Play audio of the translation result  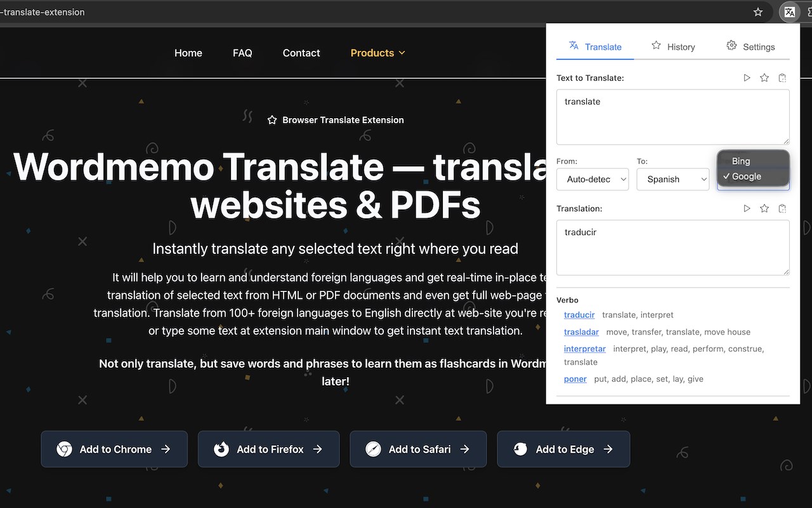747,208
